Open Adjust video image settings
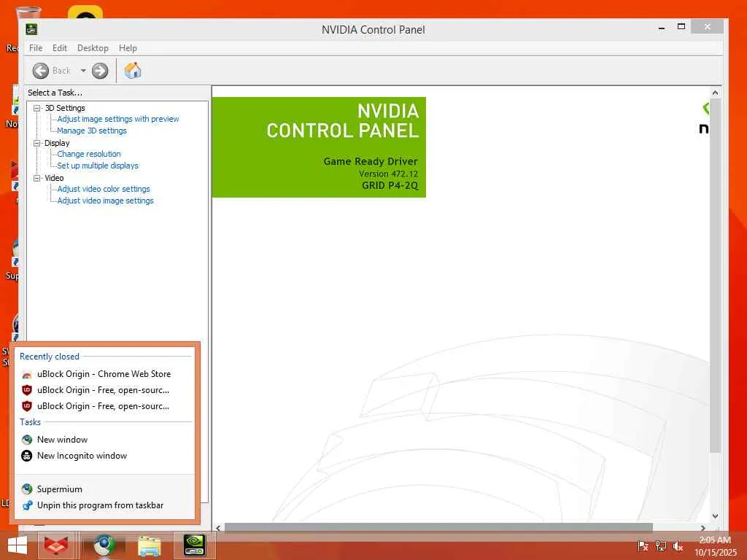The image size is (747, 560). (x=105, y=201)
